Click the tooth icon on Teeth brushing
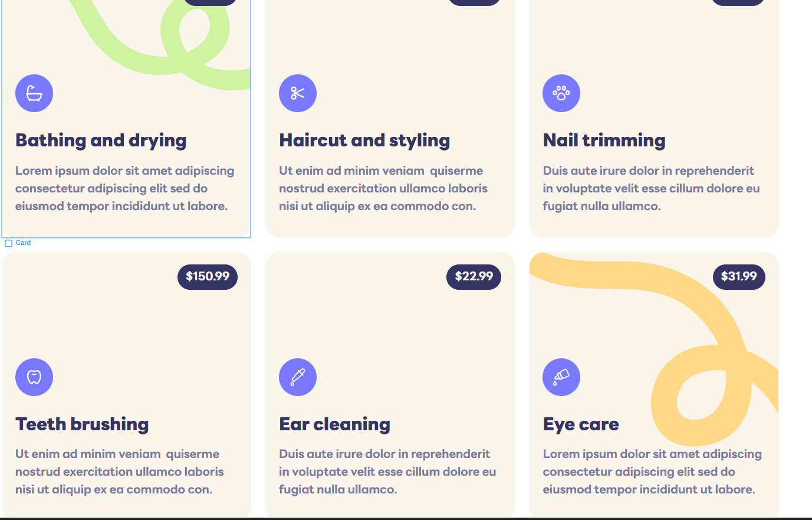Screen dimensions: 812x520 [x=34, y=377]
